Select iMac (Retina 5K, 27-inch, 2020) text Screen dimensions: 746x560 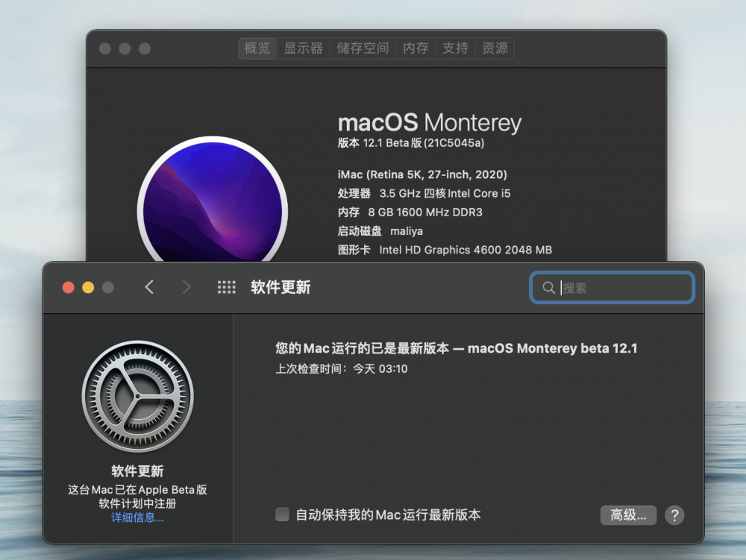point(422,174)
